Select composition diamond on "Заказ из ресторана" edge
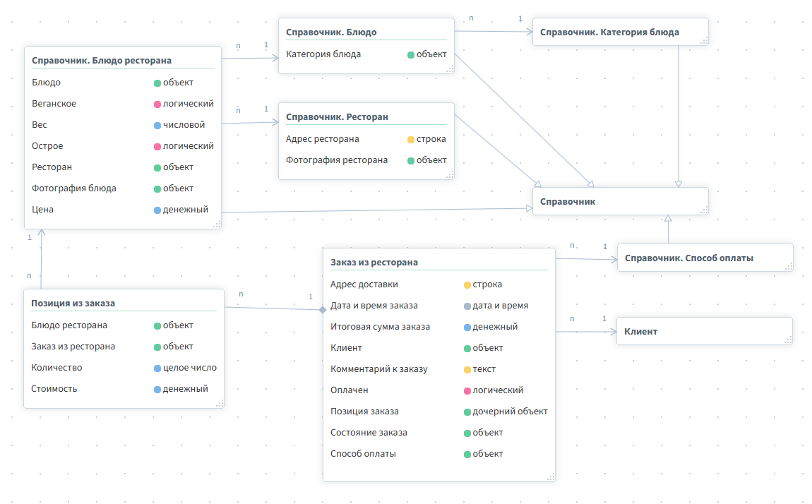This screenshot has width=812, height=504. coord(323,309)
